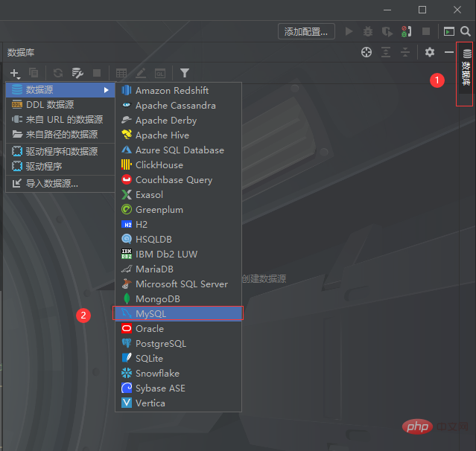The width and height of the screenshot is (476, 451).
Task: Click the debug bug icon in top toolbar
Action: pos(368,31)
